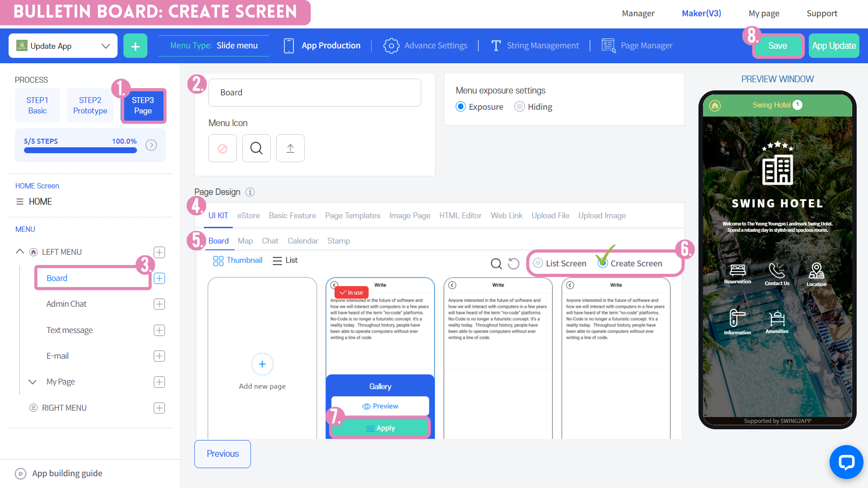The height and width of the screenshot is (488, 868).
Task: Click the plus icon next to Admin Chat
Action: (159, 304)
